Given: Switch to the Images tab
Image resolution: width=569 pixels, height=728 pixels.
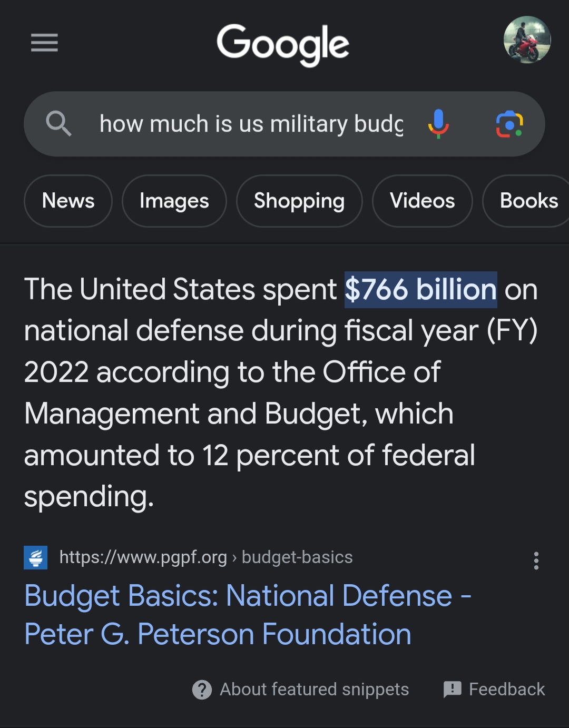Looking at the screenshot, I should click(x=174, y=201).
